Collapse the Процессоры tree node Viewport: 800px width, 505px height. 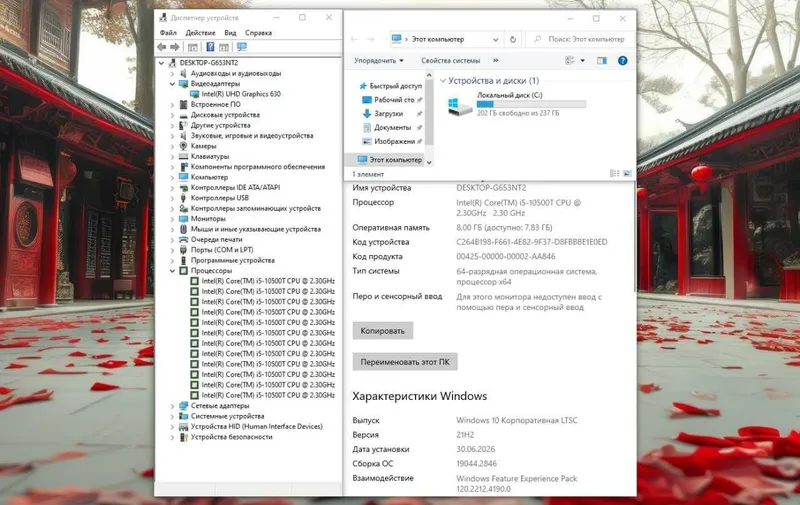pos(172,271)
